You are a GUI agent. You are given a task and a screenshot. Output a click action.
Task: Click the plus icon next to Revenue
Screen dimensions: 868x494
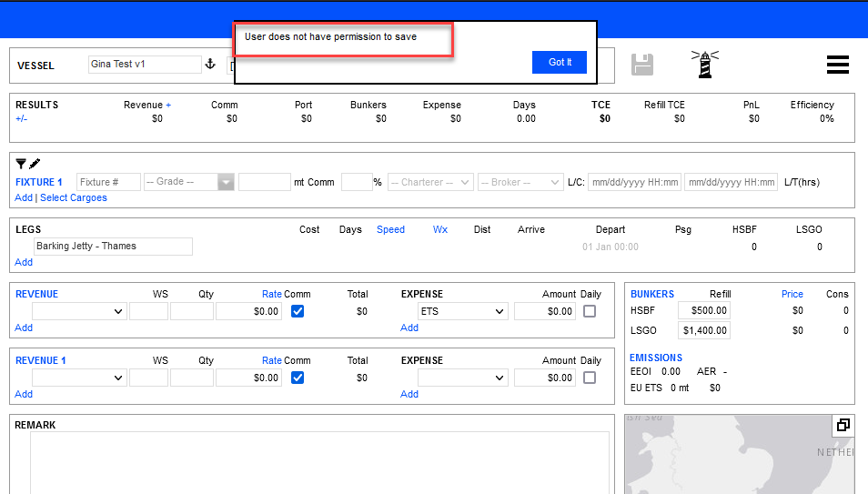click(168, 105)
